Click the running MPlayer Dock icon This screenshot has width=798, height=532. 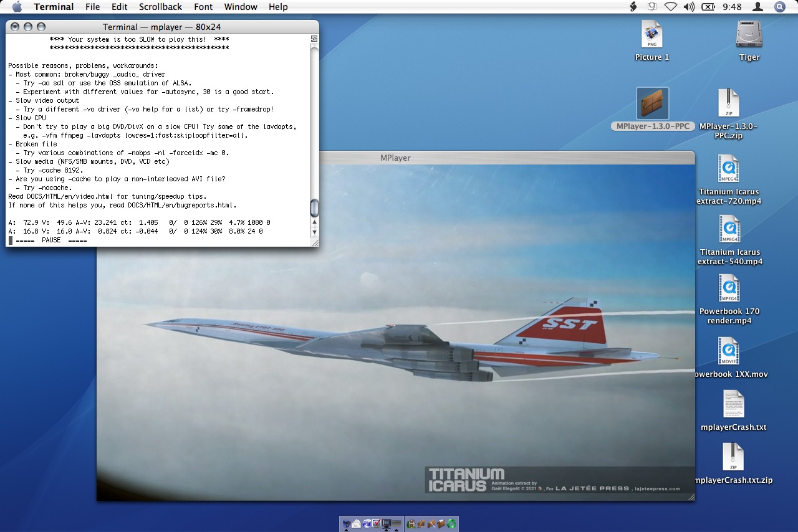click(397, 524)
